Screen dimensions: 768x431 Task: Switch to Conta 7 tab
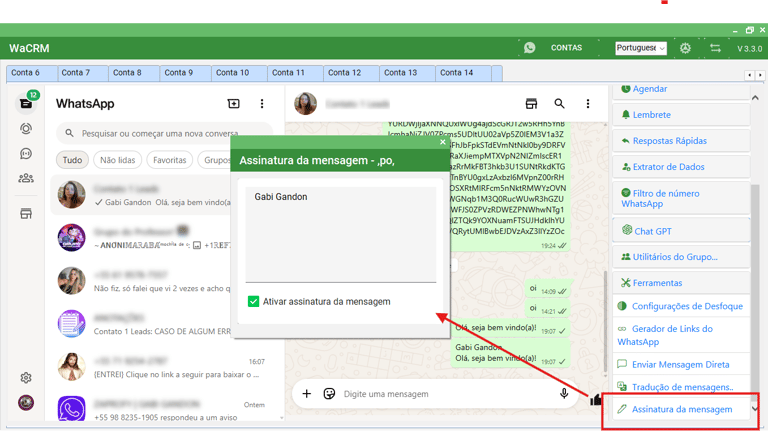(83, 73)
